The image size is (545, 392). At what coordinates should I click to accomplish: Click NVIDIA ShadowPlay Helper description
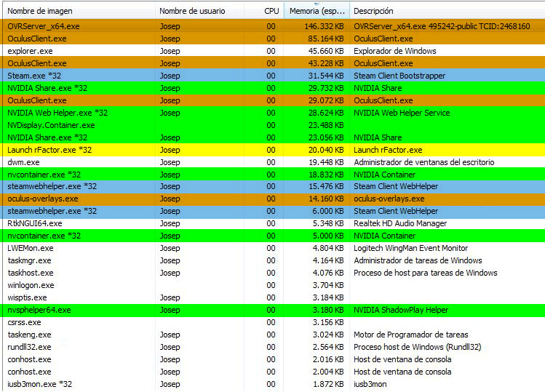click(x=401, y=310)
